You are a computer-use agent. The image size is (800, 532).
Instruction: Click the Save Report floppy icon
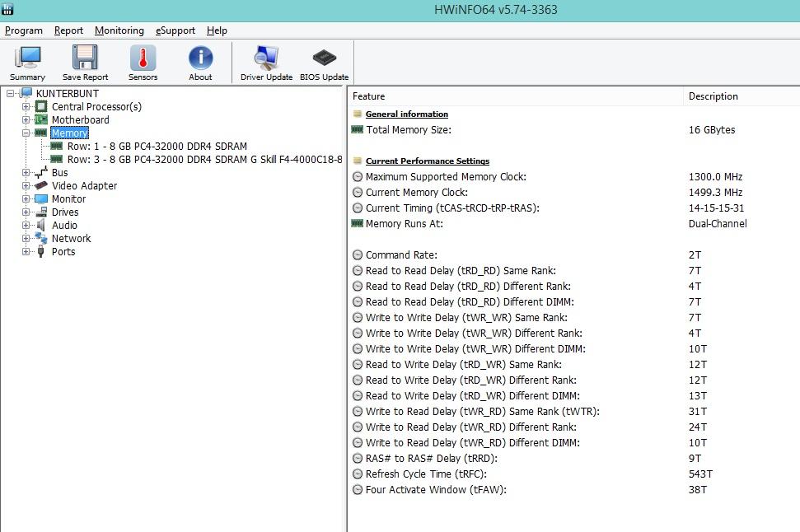pyautogui.click(x=85, y=57)
